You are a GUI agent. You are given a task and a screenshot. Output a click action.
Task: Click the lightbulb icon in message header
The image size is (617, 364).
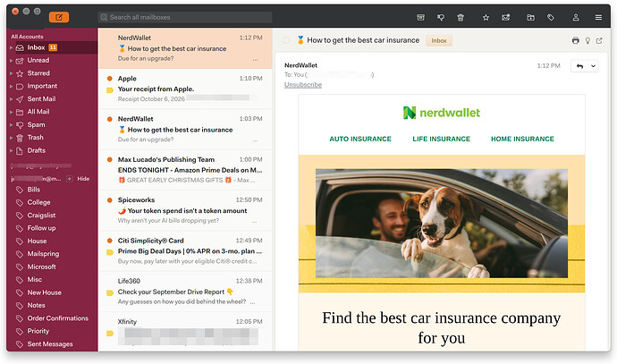587,40
